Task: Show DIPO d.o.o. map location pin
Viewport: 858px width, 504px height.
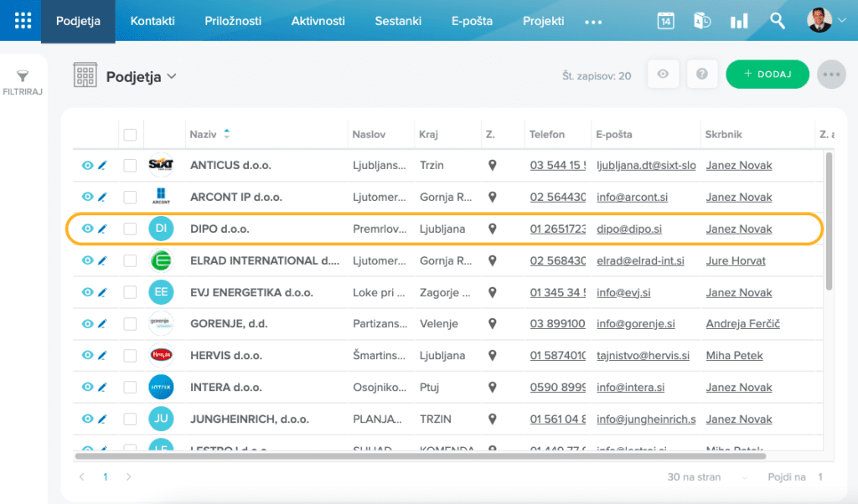Action: pyautogui.click(x=493, y=229)
